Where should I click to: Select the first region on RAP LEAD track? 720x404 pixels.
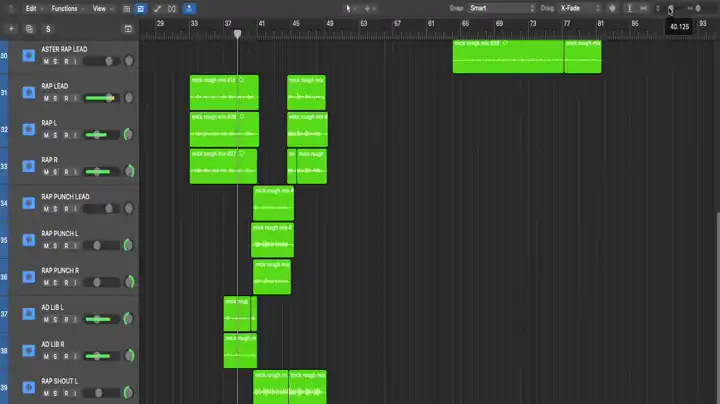click(224, 93)
